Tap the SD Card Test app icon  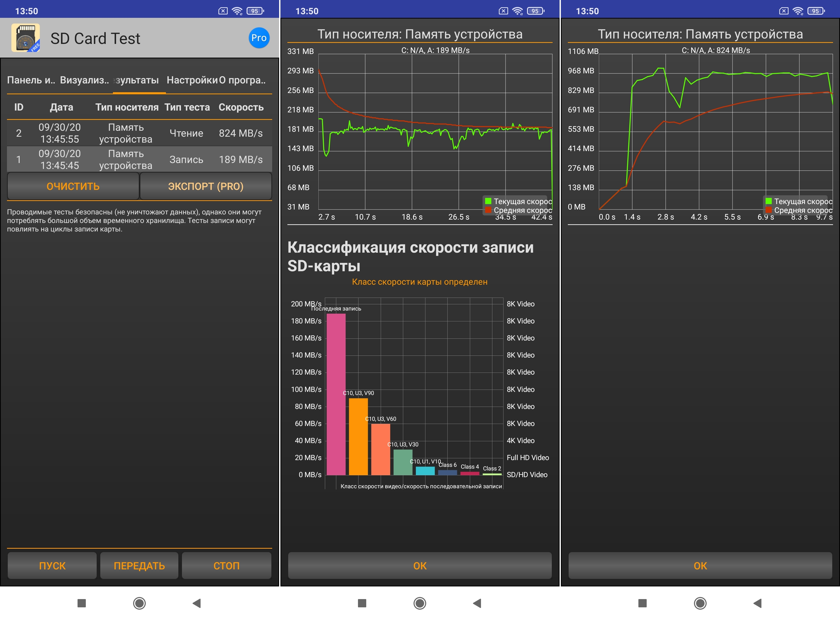pyautogui.click(x=26, y=38)
